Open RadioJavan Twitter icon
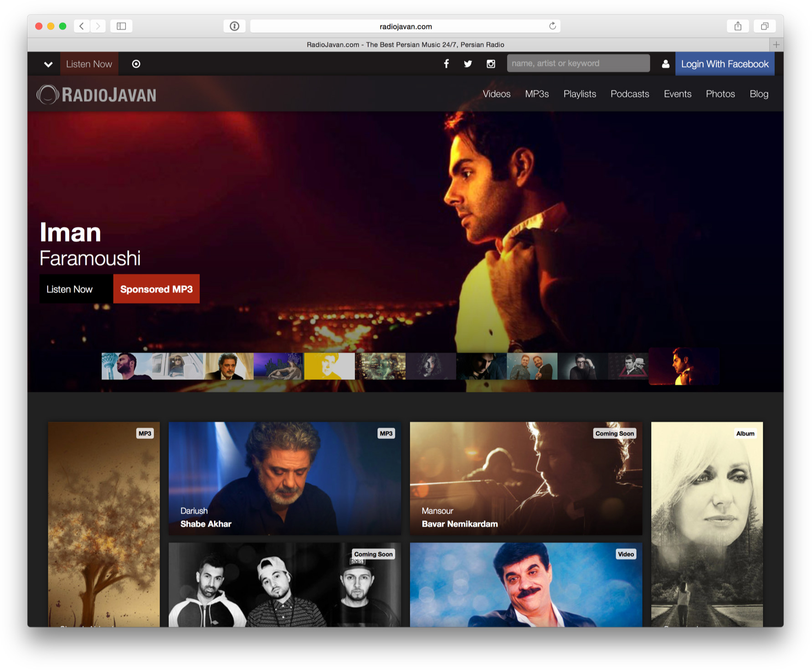 468,64
